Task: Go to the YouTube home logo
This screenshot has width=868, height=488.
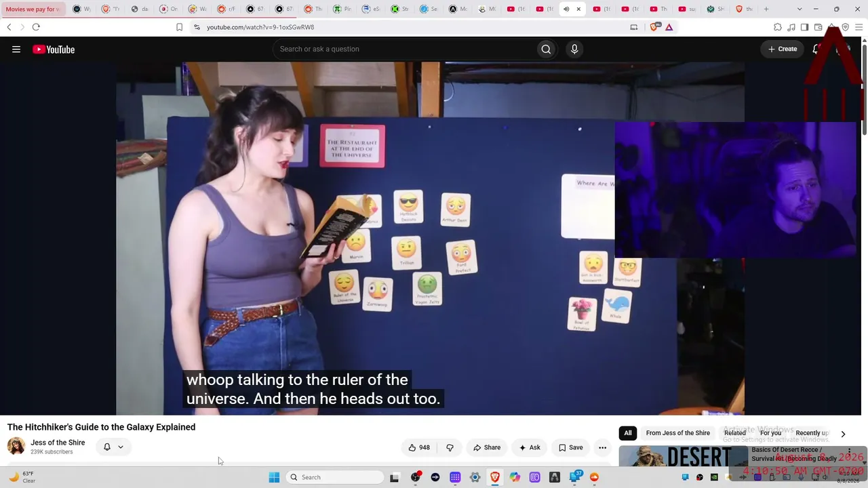Action: point(54,49)
